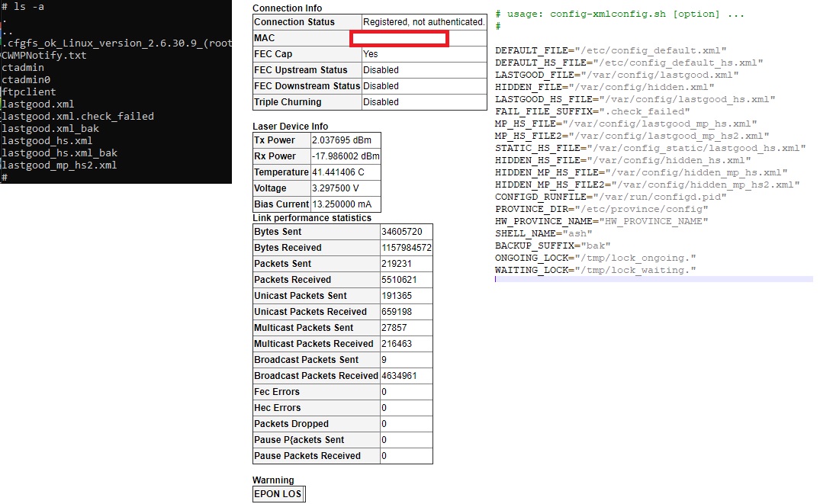Click the Bytes Received value

(x=406, y=248)
